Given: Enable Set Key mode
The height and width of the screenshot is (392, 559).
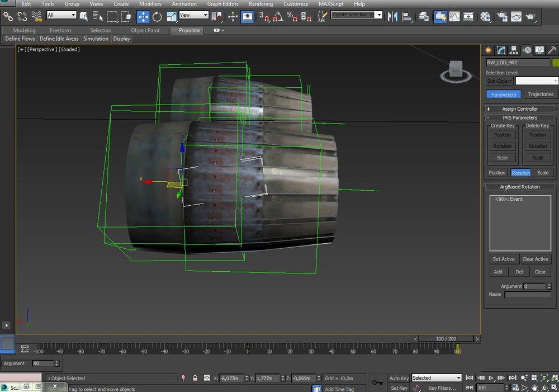Looking at the screenshot, I should 399,388.
